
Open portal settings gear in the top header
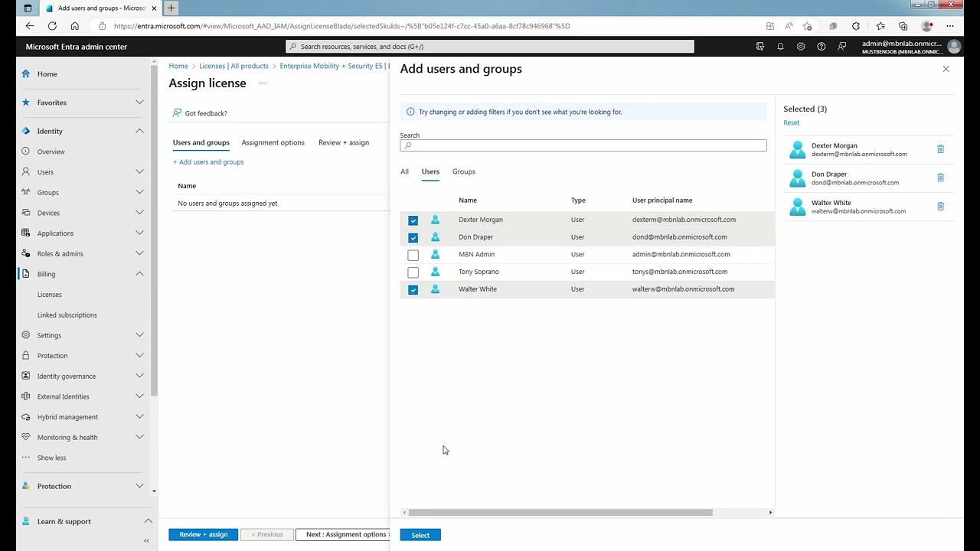(x=801, y=47)
